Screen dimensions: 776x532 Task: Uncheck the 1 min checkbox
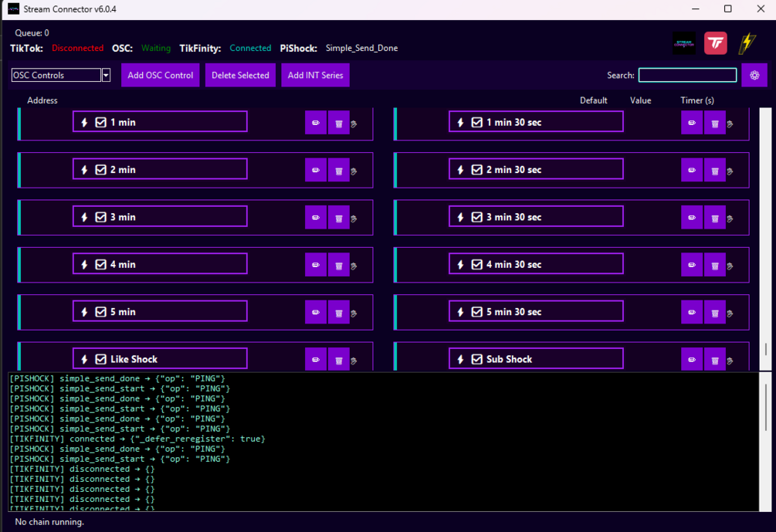coord(101,122)
